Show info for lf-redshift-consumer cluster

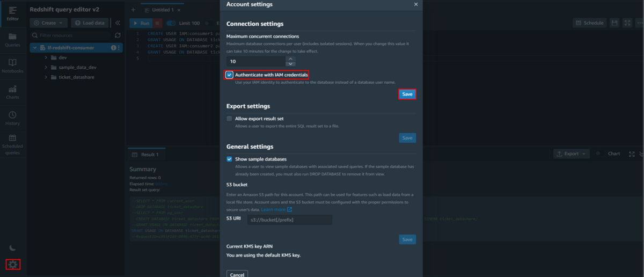(x=113, y=48)
